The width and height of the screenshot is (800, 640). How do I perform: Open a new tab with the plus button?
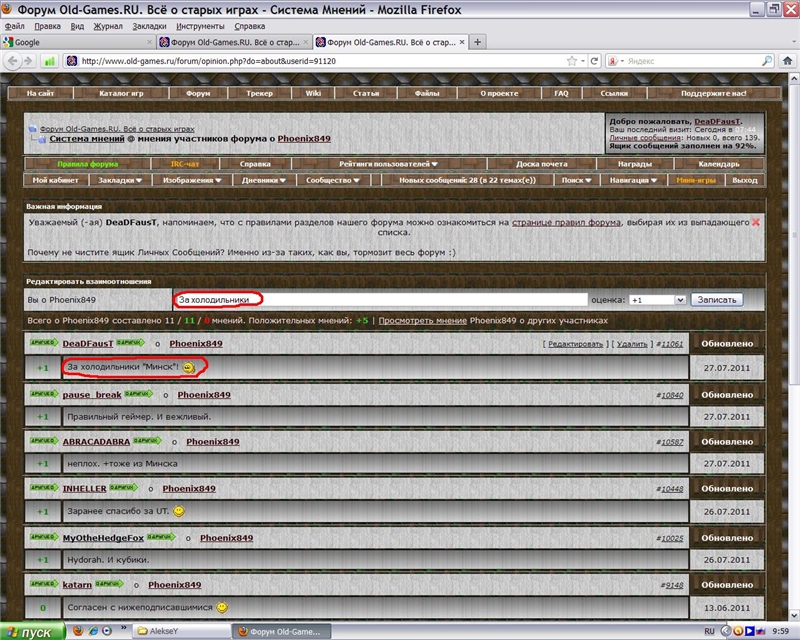478,42
